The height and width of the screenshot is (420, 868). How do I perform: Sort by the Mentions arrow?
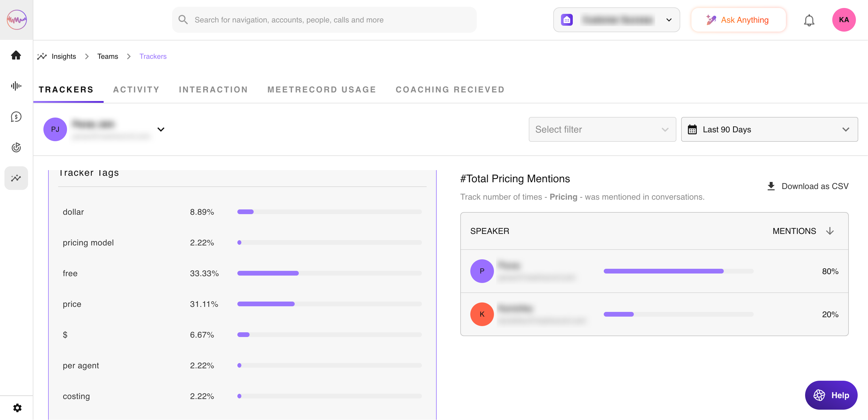[830, 231]
